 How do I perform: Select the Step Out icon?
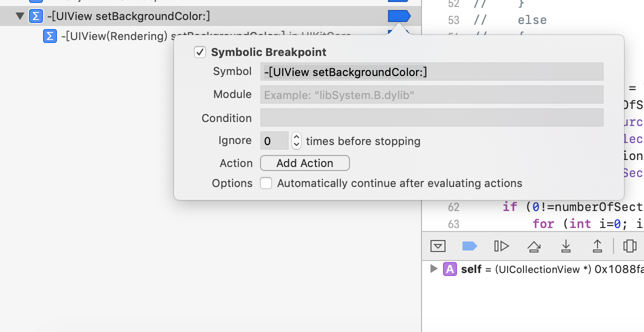(597, 246)
